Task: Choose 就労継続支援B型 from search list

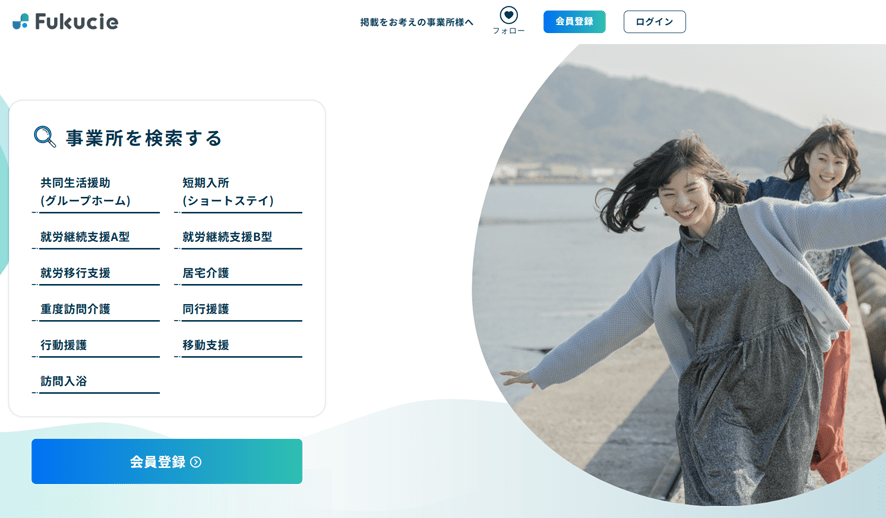Action: (238, 238)
